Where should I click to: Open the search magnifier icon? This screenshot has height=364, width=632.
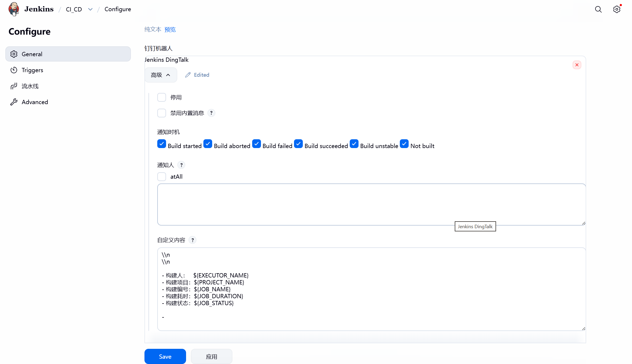(x=598, y=9)
